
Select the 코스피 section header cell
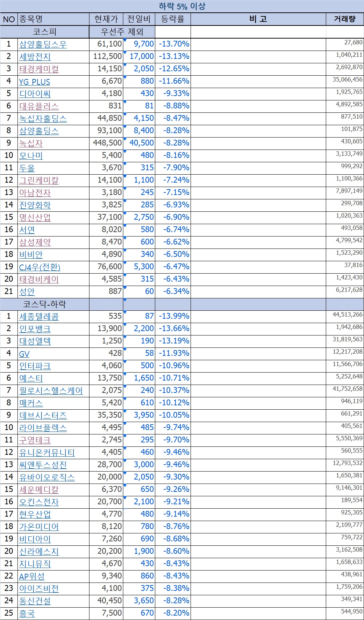(x=45, y=32)
